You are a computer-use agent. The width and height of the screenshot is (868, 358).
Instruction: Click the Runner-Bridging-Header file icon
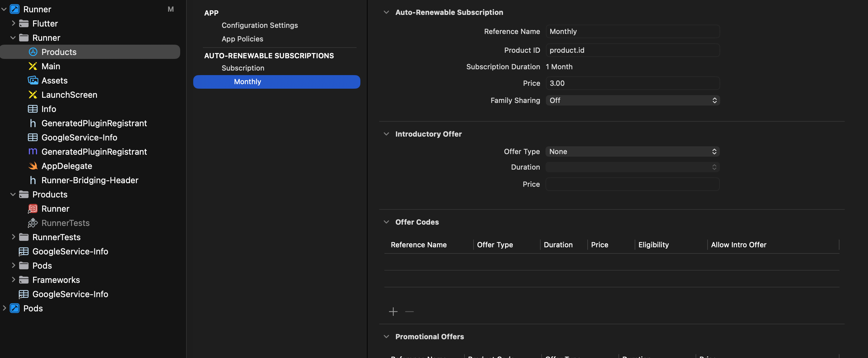(33, 180)
